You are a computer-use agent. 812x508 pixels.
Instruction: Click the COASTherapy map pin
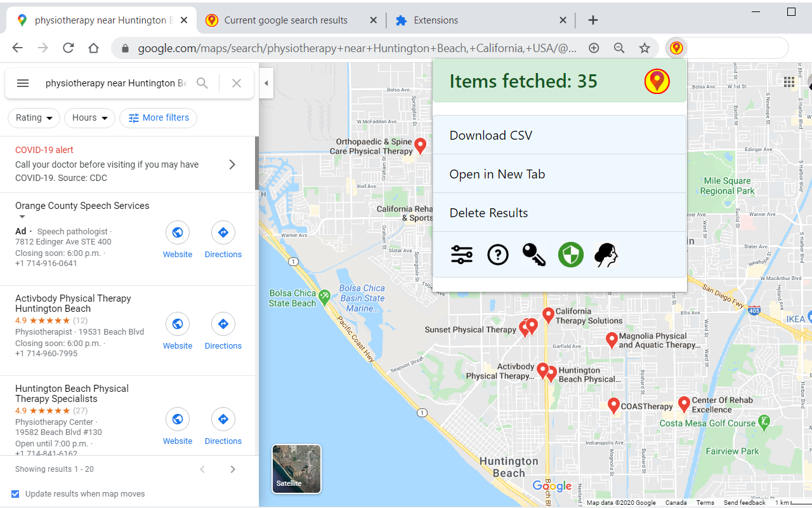click(613, 406)
